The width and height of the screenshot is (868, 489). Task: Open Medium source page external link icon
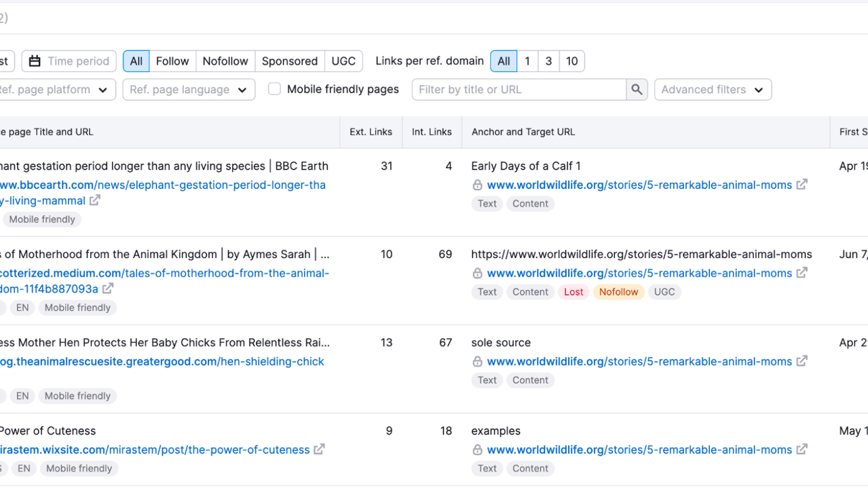108,289
